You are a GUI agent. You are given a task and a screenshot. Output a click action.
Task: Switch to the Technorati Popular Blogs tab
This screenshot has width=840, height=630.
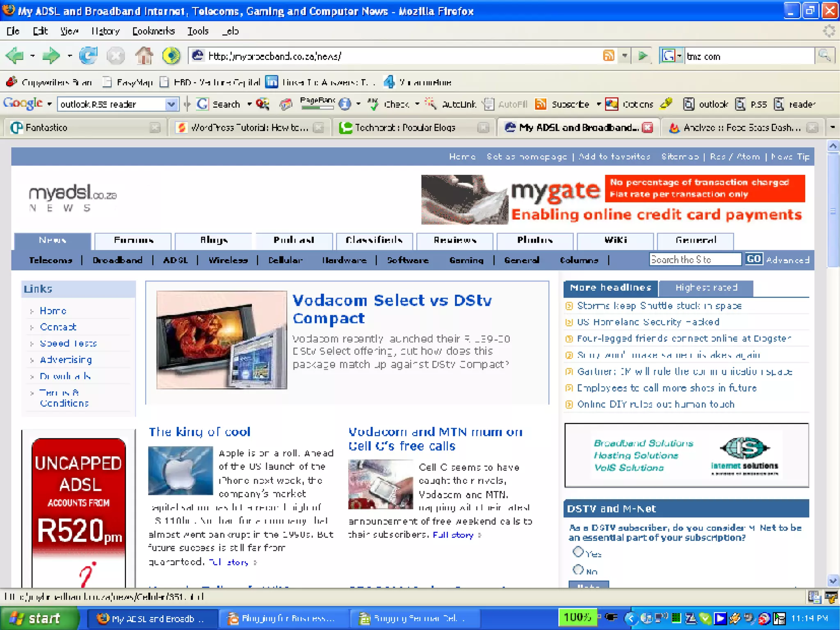[404, 128]
